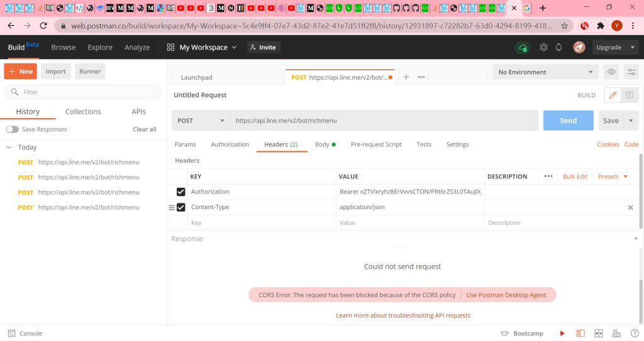Click the orange New button
Screen dimensions: 644x341
point(21,72)
